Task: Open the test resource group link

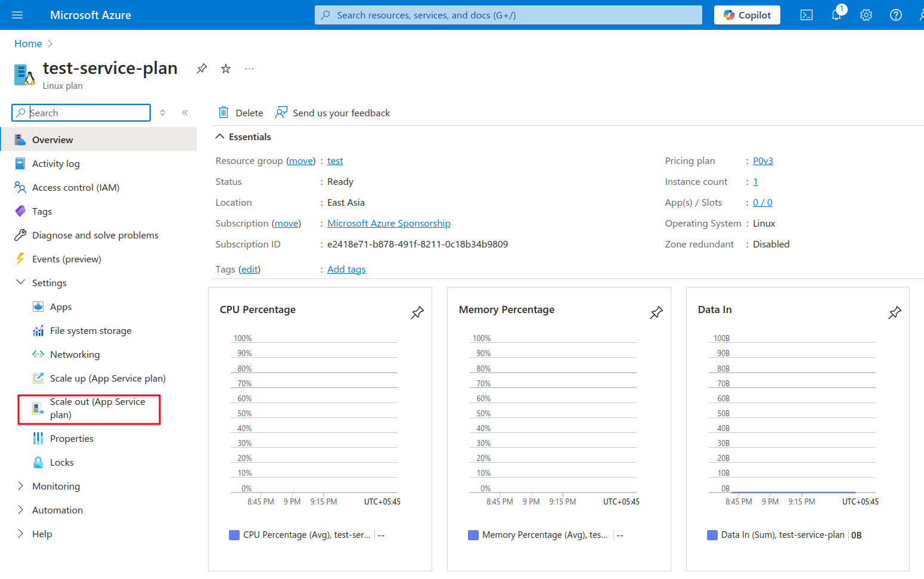Action: 335,161
